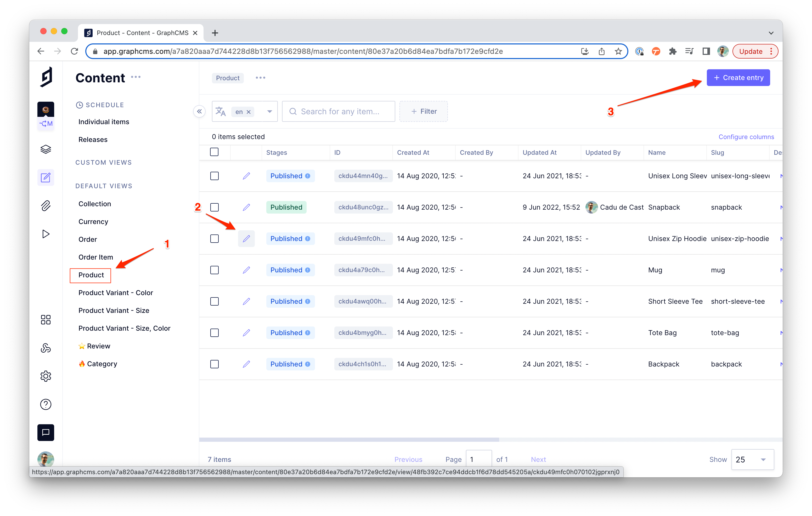Check the Mug entry checkbox
812x516 pixels.
(214, 270)
